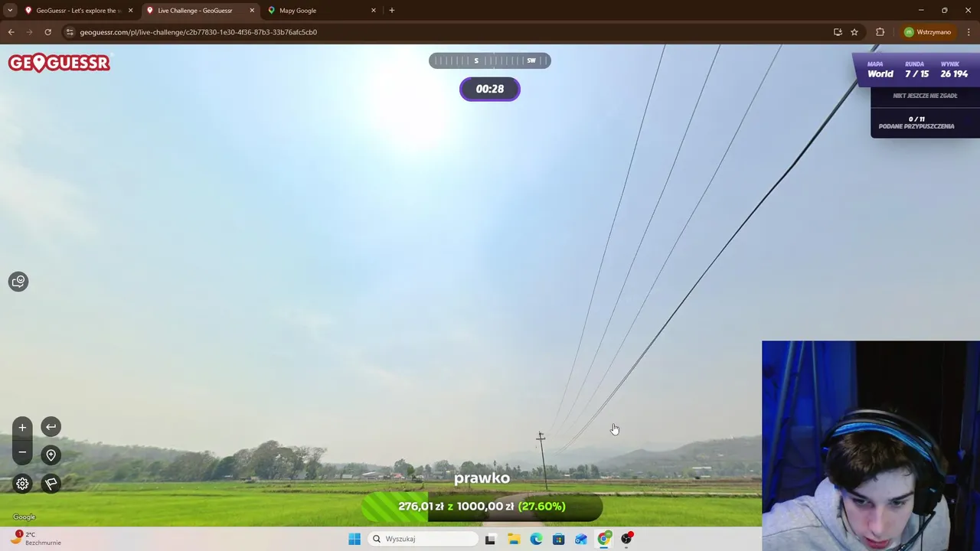Open Task View on the taskbar

(490, 539)
